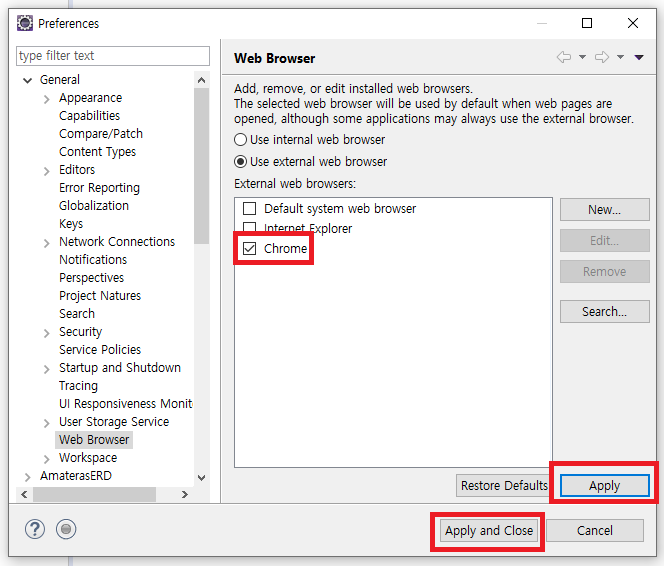
Task: Open the view menu black triangle
Action: (639, 57)
